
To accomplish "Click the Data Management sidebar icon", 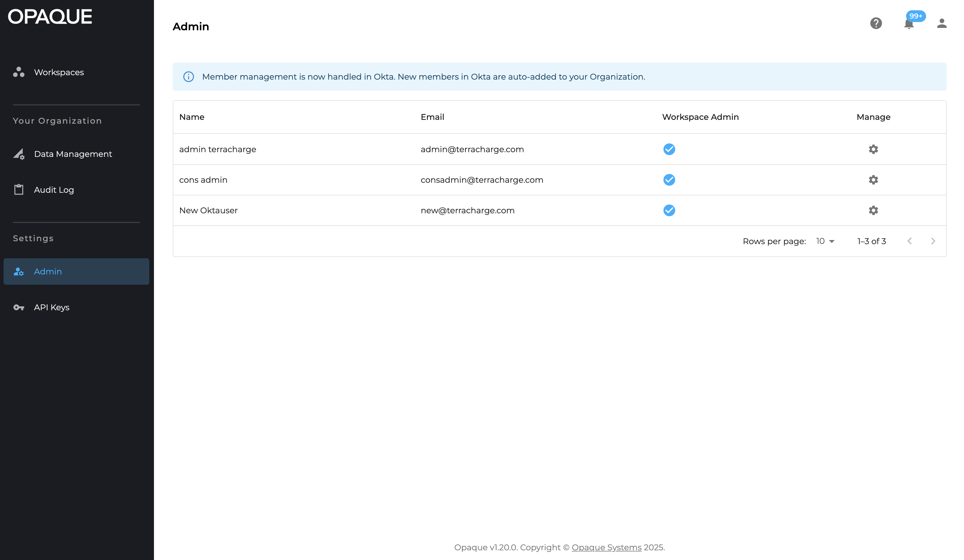I will pos(19,154).
